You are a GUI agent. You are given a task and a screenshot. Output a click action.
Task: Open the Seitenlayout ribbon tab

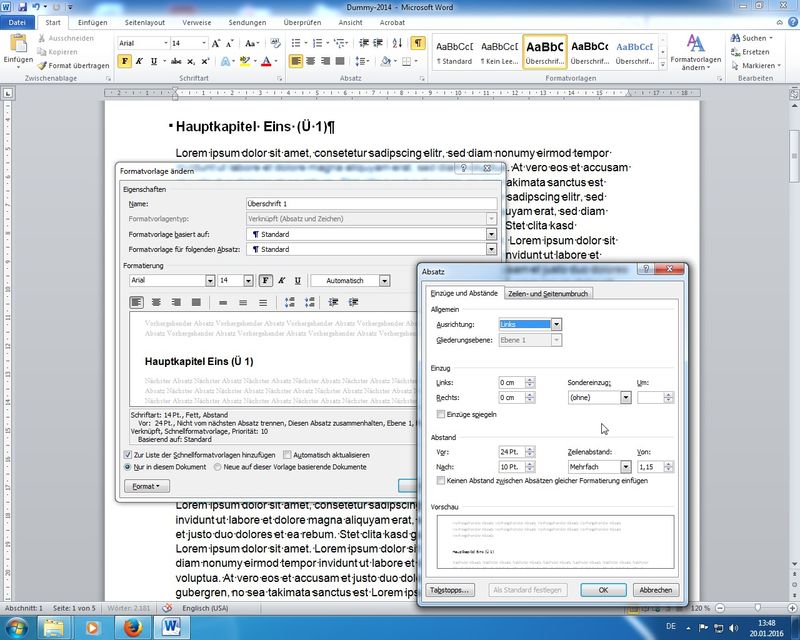click(146, 21)
